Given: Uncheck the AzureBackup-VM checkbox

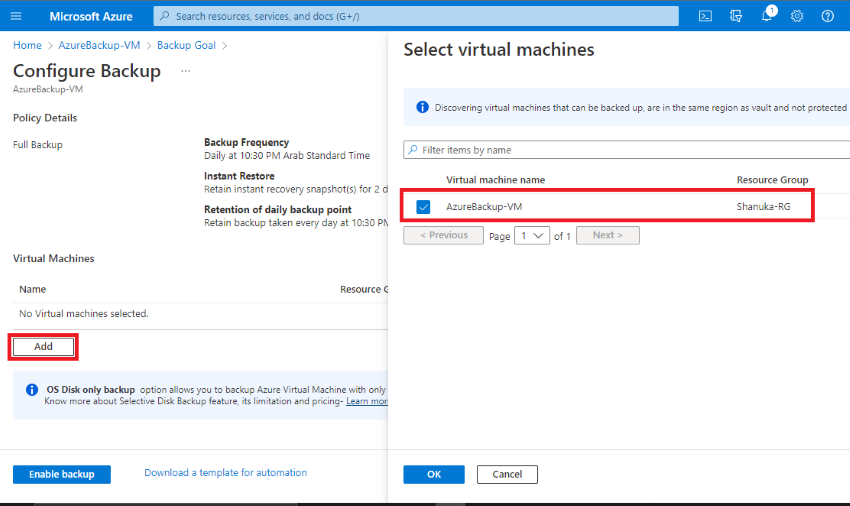Looking at the screenshot, I should (x=423, y=207).
